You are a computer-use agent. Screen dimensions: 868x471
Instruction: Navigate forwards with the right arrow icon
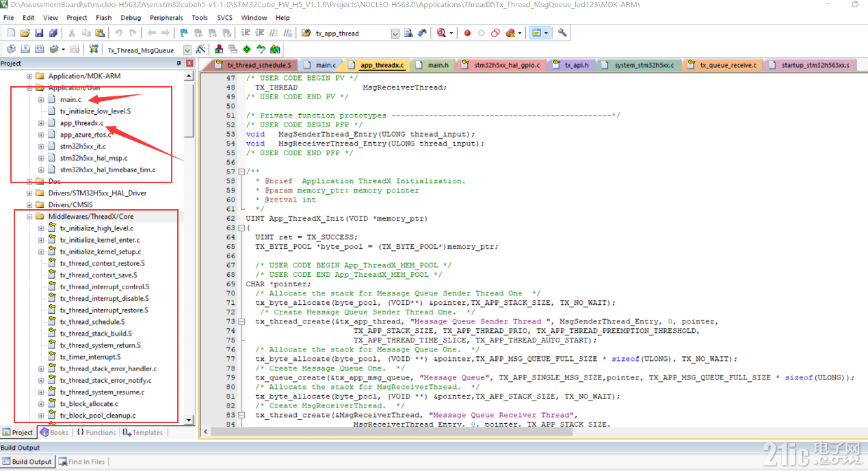tap(166, 33)
